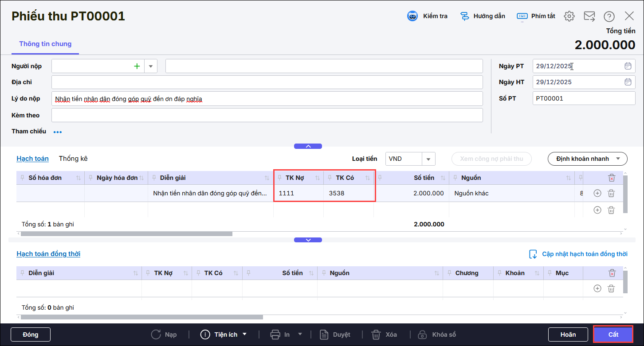Open calendar picker for Ngày PT
644x346 pixels.
coord(628,66)
